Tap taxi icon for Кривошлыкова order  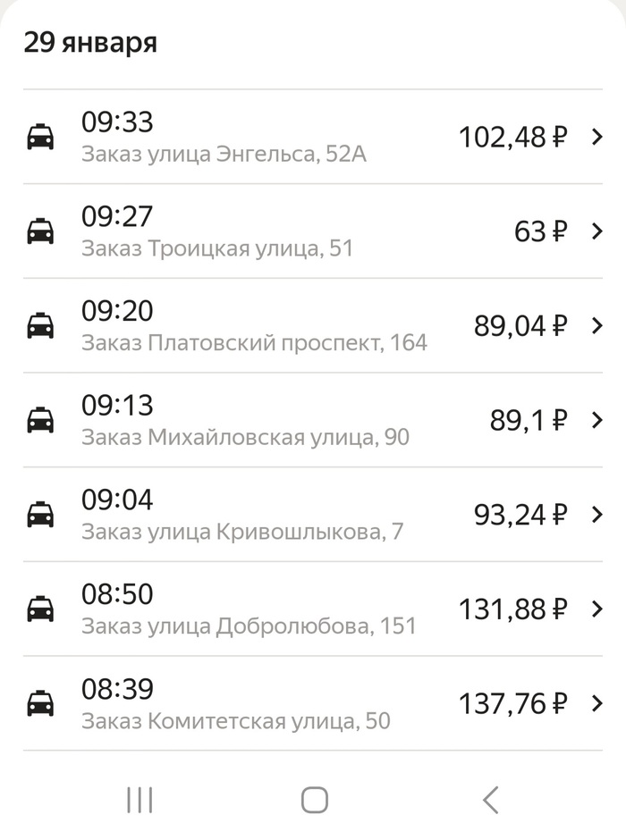point(40,515)
